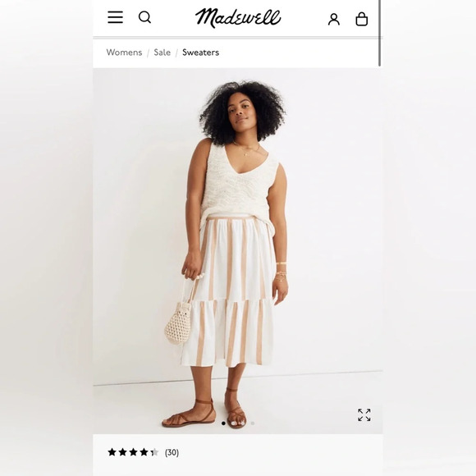Expand product photo to fullscreen
Screen dimensions: 476x476
click(x=364, y=415)
